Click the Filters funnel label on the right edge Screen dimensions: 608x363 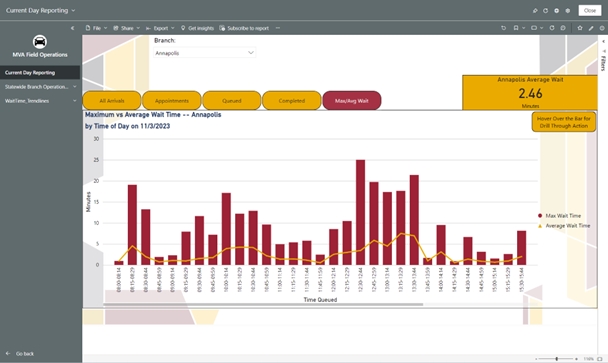click(x=603, y=60)
